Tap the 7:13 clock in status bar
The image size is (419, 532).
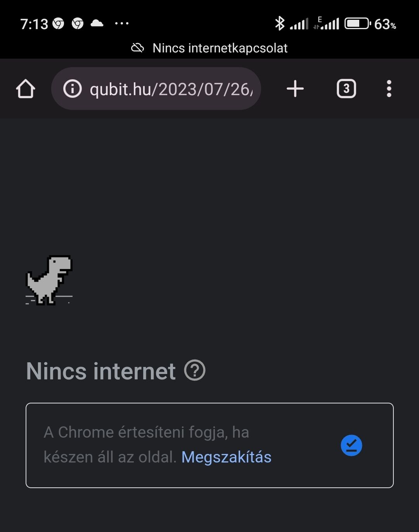34,24
